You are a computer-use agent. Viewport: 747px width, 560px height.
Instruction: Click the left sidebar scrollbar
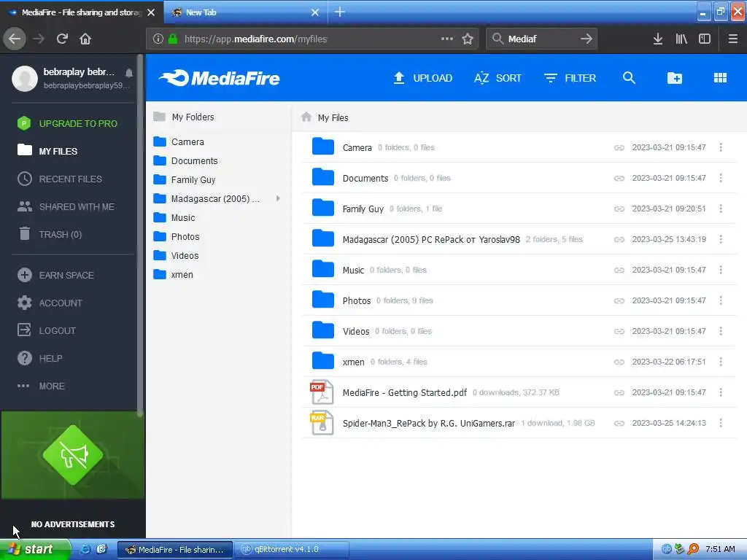tap(140, 236)
